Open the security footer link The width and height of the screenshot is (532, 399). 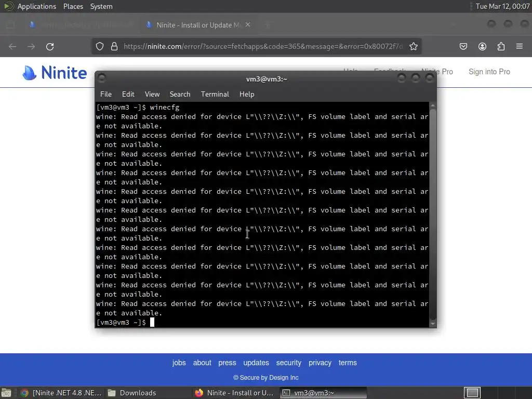[289, 363]
